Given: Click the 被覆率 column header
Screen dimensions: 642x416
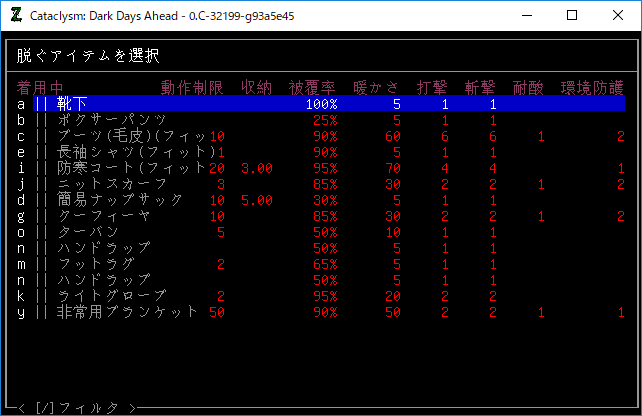Looking at the screenshot, I should tap(313, 87).
